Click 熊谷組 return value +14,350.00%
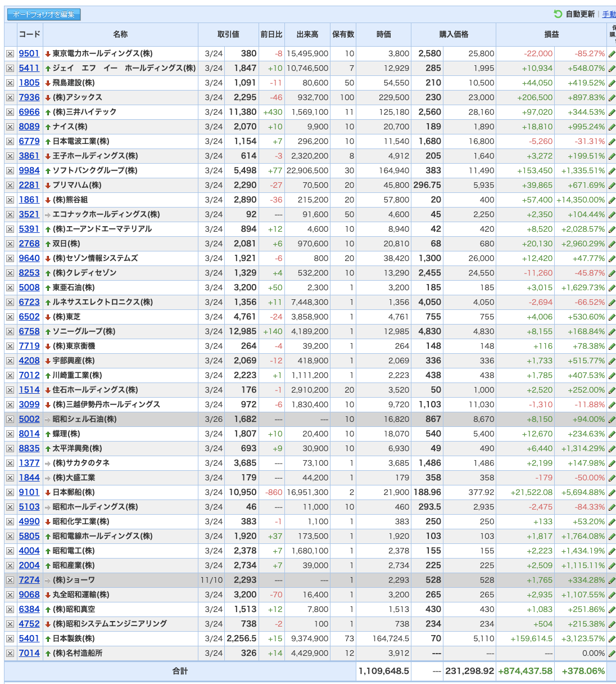This screenshot has width=616, height=684. click(581, 200)
